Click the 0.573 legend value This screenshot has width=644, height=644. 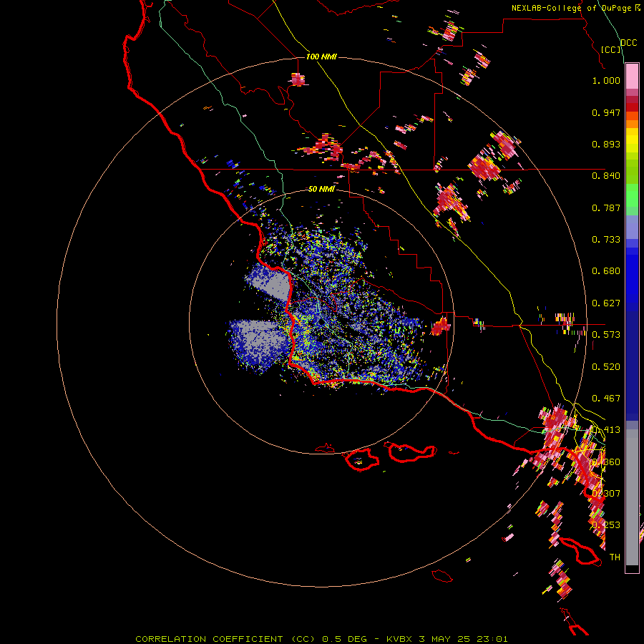point(606,335)
